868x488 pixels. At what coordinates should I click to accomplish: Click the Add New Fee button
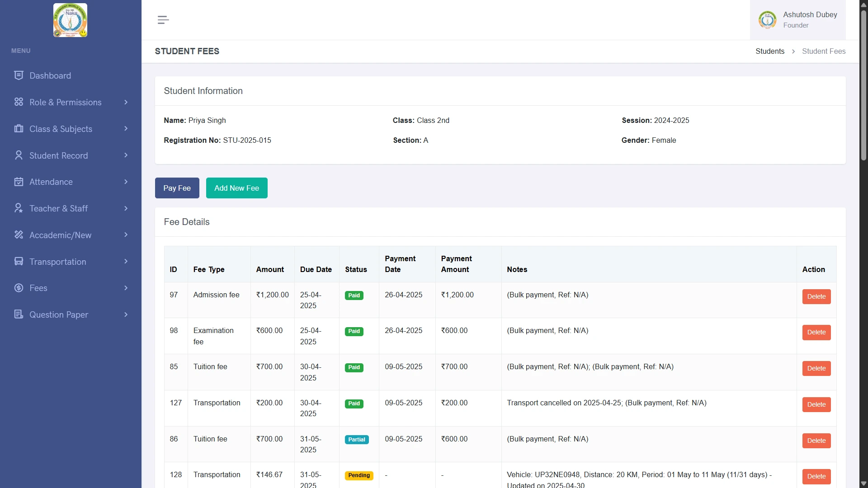236,188
